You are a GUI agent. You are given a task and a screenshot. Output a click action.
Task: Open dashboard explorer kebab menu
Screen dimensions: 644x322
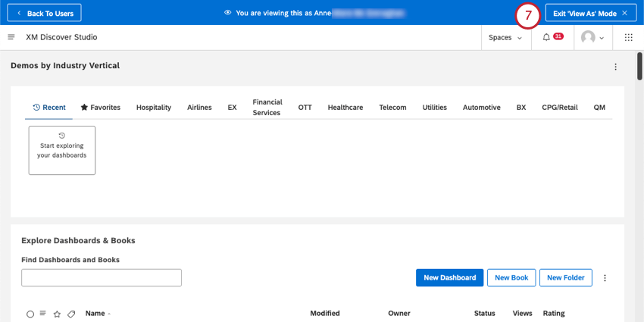coord(605,278)
